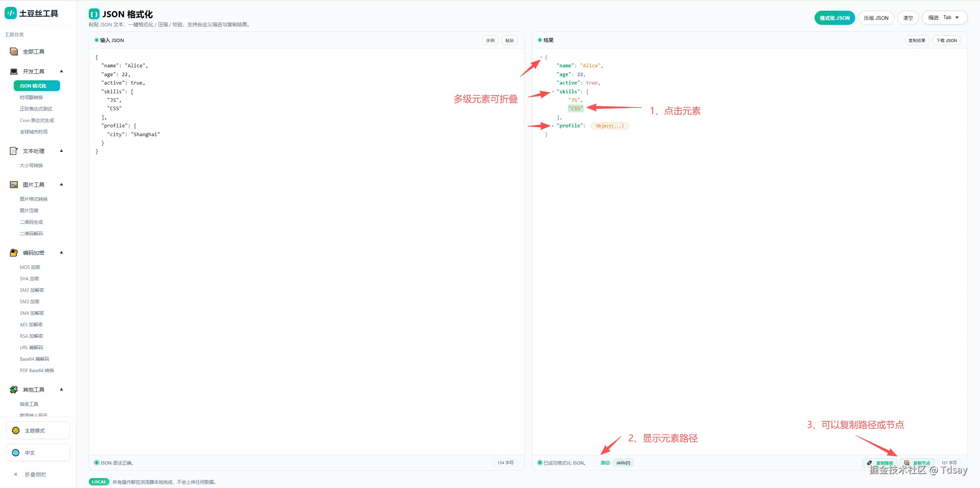
Task: Click the 土豆丝工具 logo icon
Action: click(10, 13)
